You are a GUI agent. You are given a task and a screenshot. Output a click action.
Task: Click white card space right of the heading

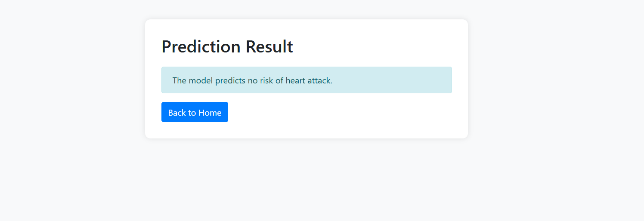pyautogui.click(x=379, y=46)
